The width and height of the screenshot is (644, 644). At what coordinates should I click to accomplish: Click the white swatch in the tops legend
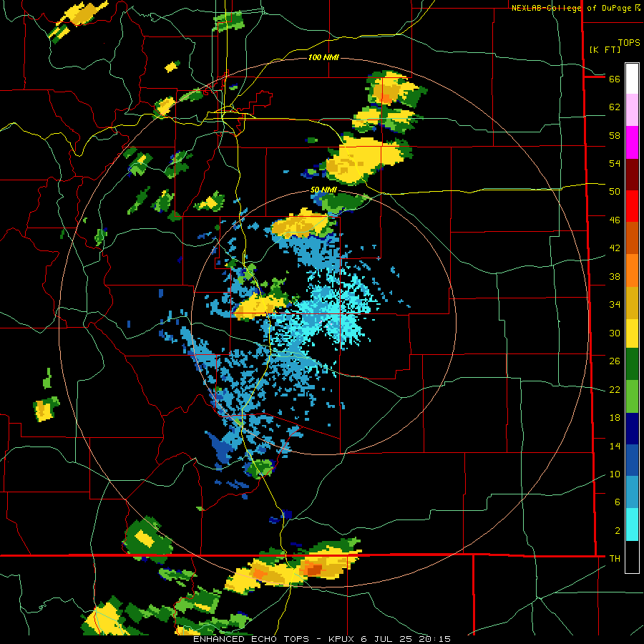point(632,79)
